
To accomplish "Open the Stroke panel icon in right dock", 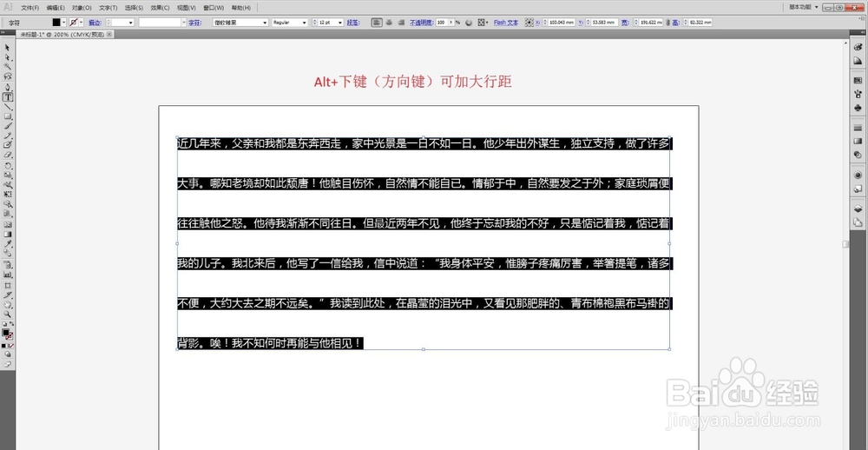I will click(x=858, y=128).
